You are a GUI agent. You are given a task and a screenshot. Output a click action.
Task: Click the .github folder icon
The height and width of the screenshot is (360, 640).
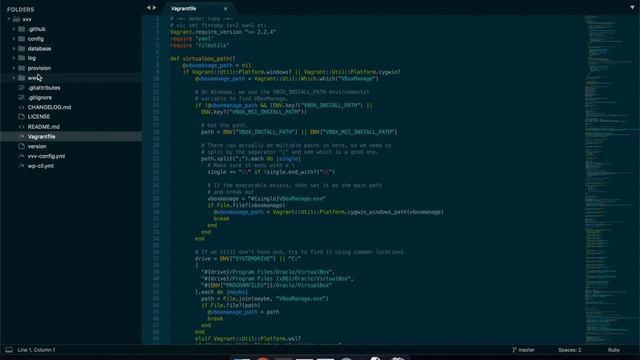[x=22, y=29]
